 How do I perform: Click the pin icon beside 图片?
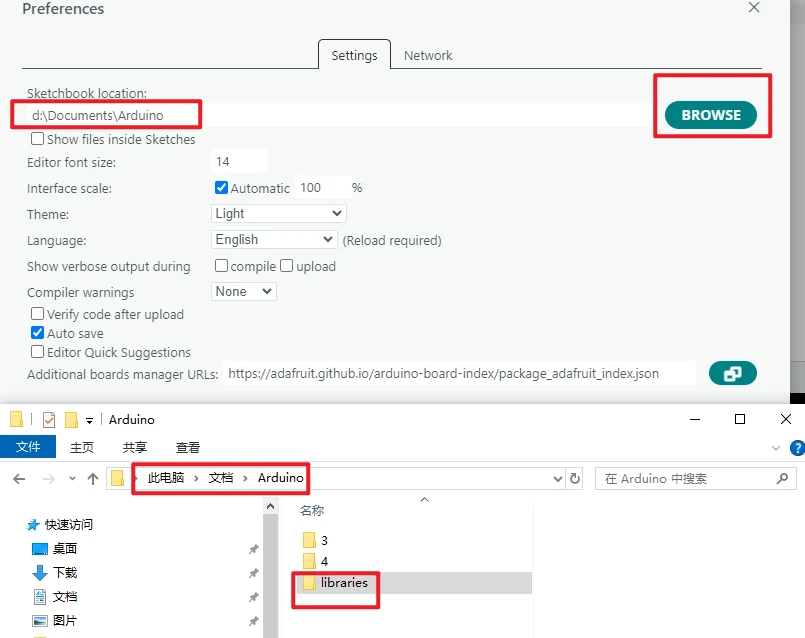[254, 621]
